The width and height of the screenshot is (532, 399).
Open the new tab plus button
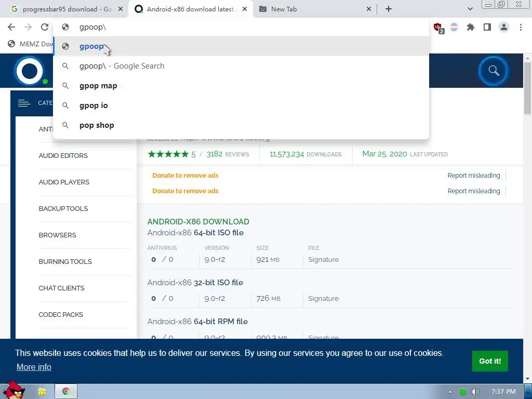tap(389, 9)
